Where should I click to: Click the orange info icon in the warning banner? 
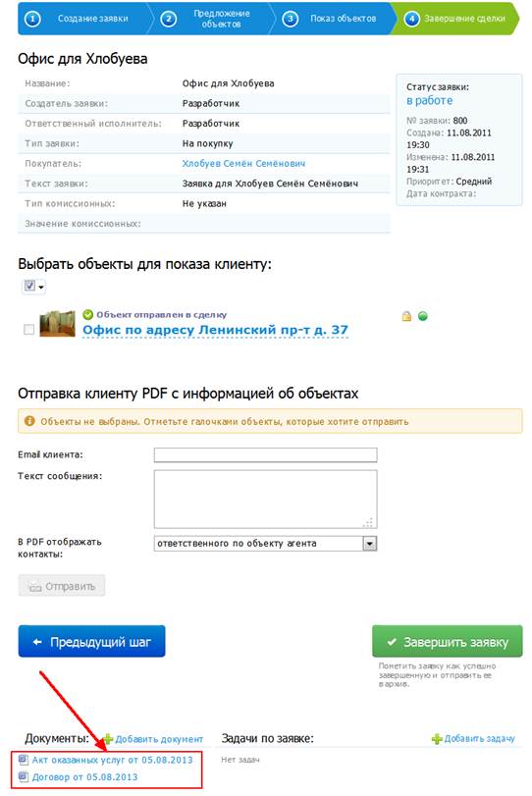pos(29,421)
